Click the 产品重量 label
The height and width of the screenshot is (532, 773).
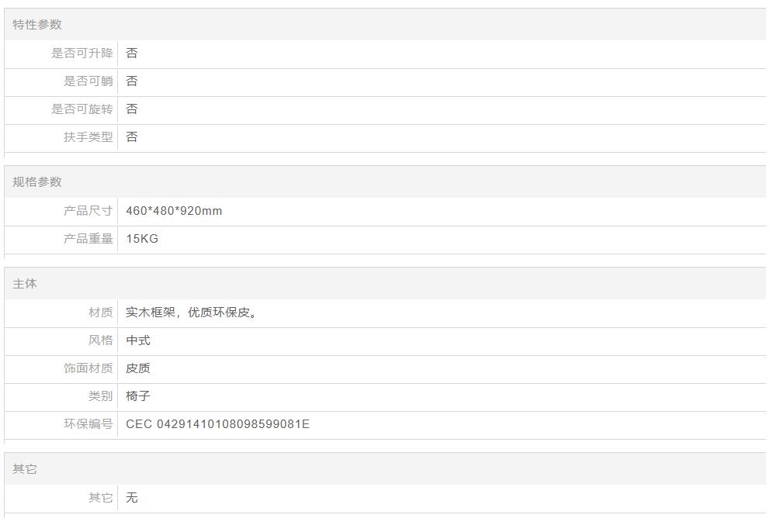click(88, 239)
